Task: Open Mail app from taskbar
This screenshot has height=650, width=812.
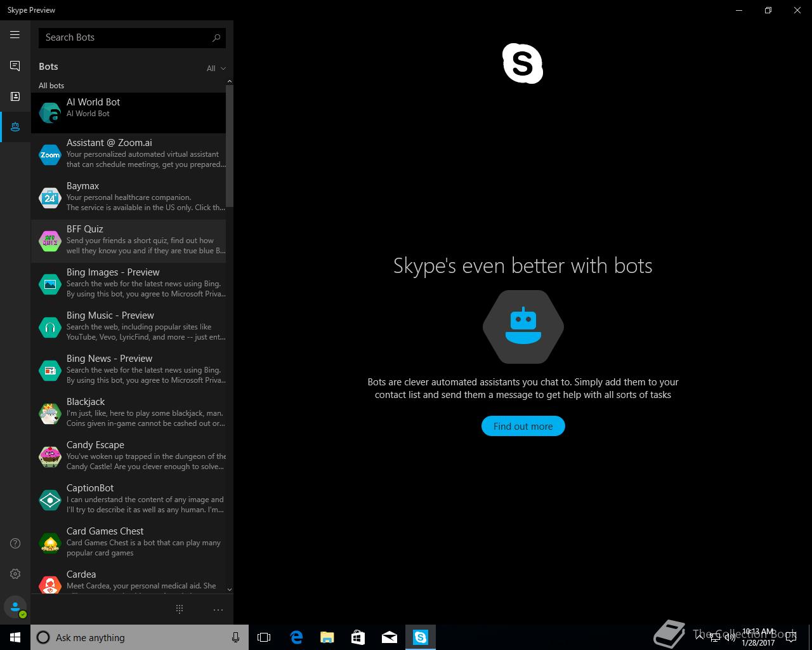Action: (390, 637)
